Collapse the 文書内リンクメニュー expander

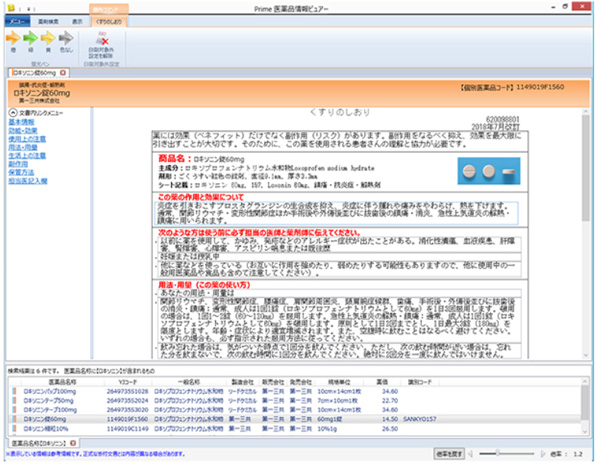pos(13,113)
